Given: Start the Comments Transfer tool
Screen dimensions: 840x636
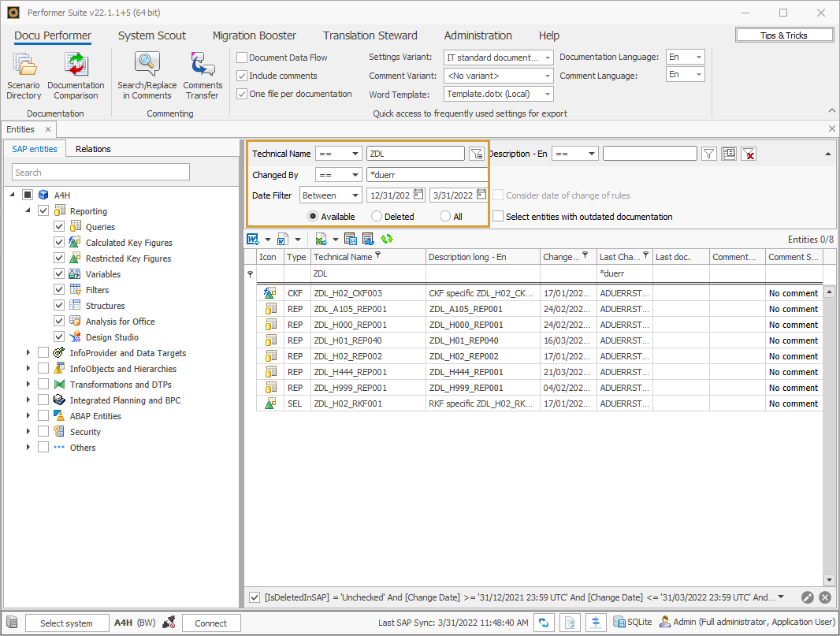Looking at the screenshot, I should [x=203, y=75].
